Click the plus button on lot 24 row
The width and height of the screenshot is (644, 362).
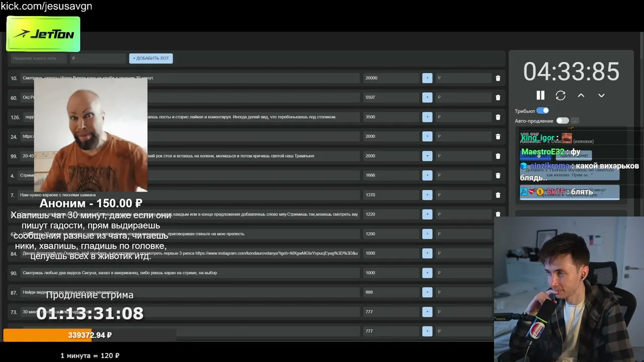click(x=427, y=136)
